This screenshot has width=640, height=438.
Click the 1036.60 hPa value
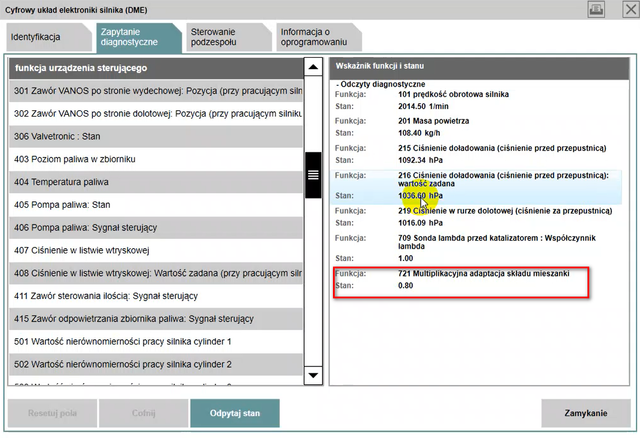[x=420, y=196]
